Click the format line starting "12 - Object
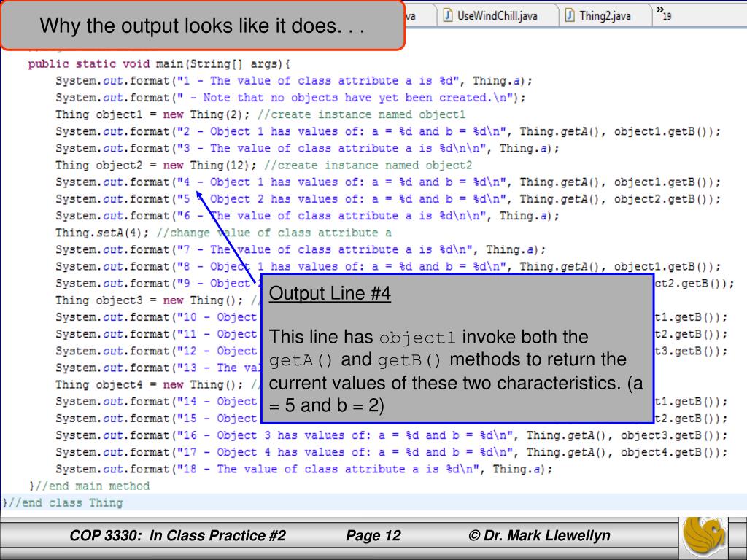The image size is (747, 560). (158, 351)
